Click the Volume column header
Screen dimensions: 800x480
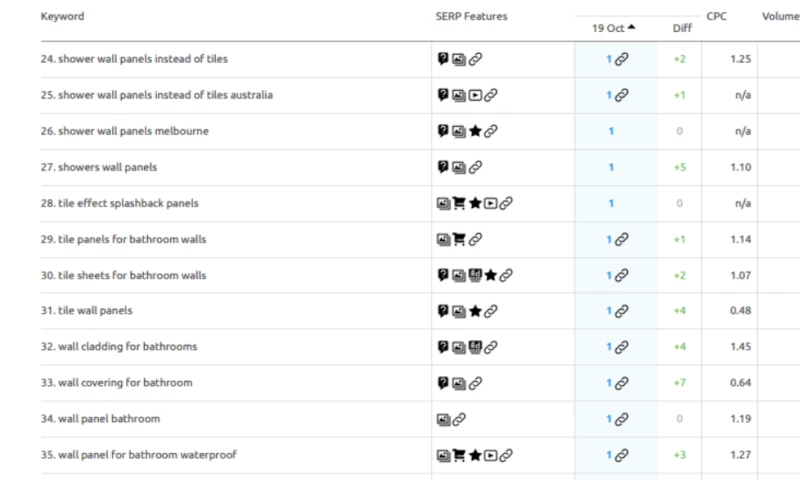780,16
